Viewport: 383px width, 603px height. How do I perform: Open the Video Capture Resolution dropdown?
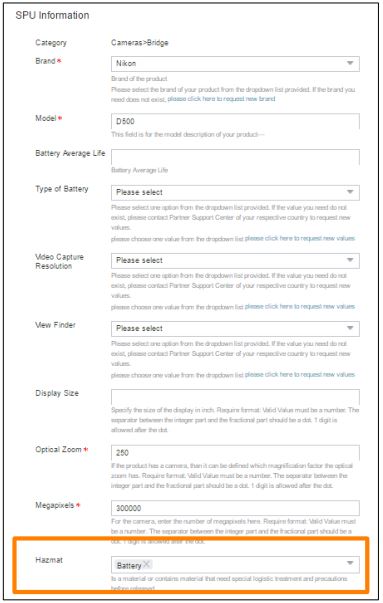coord(235,260)
